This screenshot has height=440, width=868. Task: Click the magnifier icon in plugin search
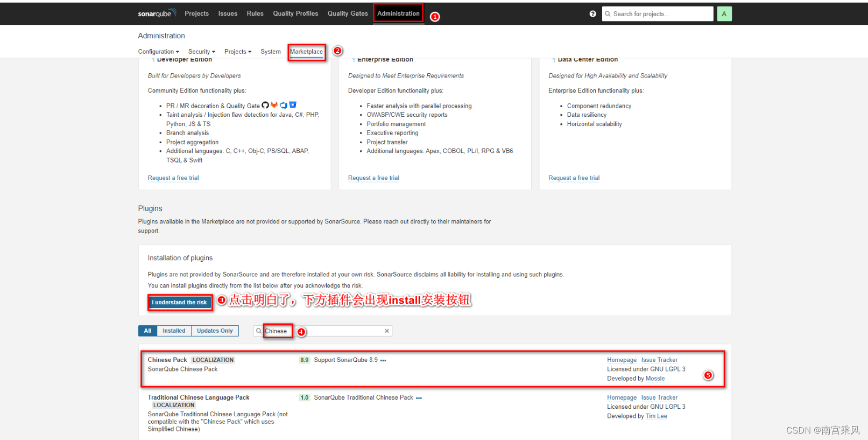(259, 331)
